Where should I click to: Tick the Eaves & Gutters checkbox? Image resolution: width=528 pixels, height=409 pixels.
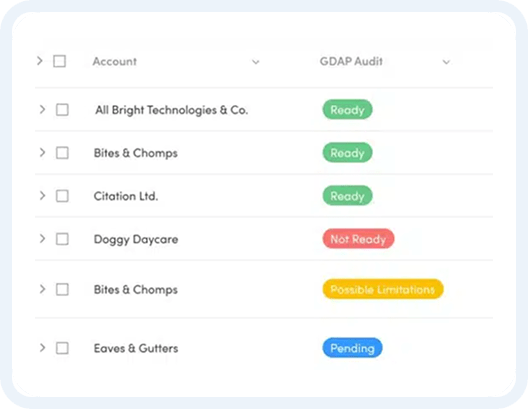point(62,348)
